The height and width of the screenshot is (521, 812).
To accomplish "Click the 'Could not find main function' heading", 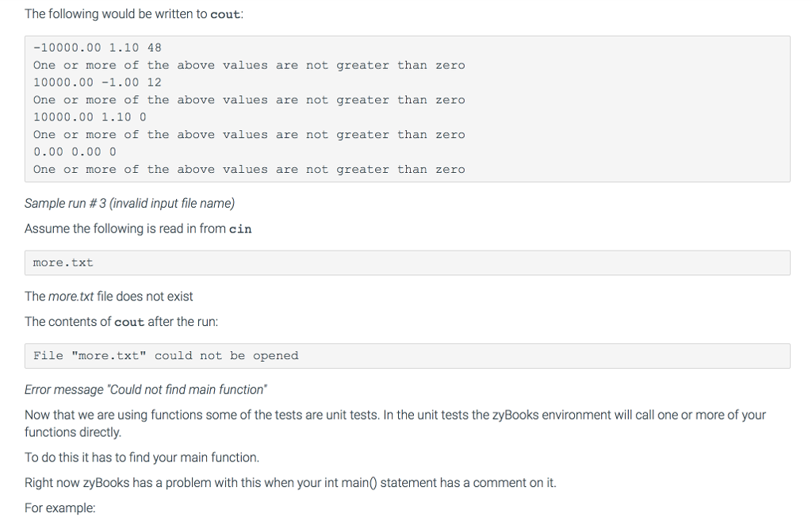I will [146, 389].
